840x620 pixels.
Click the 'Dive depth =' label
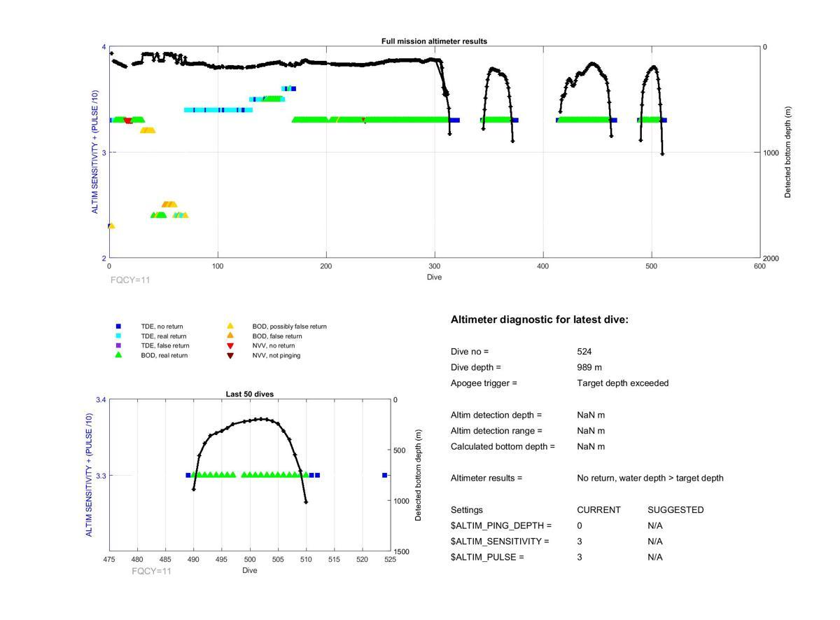click(476, 368)
